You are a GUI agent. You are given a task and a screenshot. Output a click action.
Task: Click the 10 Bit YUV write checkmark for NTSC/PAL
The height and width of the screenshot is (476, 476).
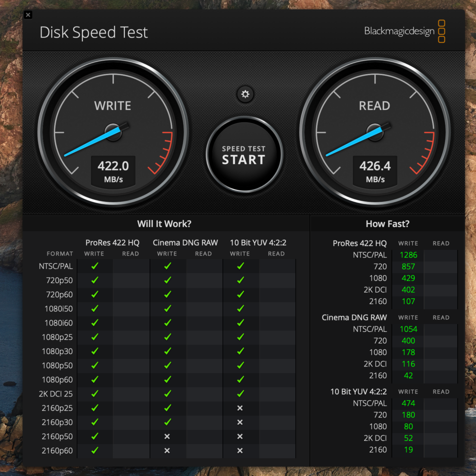[x=240, y=266]
